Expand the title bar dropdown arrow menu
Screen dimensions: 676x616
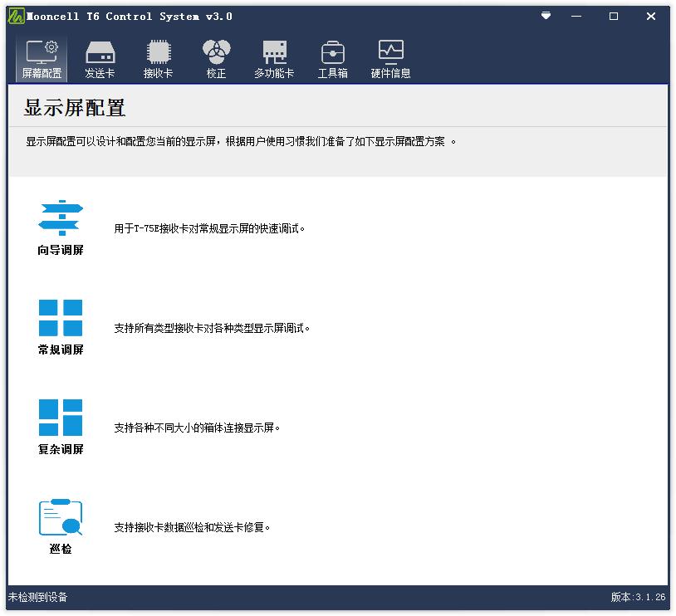pyautogui.click(x=546, y=16)
